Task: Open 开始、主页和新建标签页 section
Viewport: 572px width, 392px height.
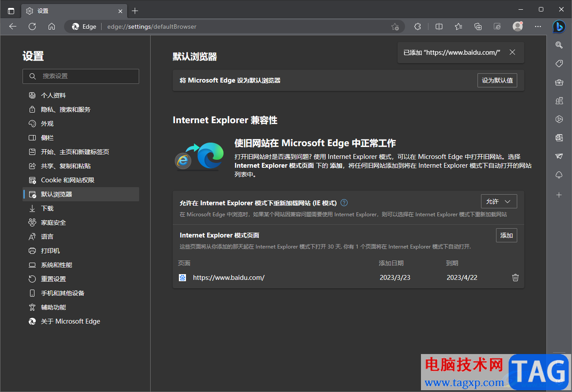Action: click(81, 152)
